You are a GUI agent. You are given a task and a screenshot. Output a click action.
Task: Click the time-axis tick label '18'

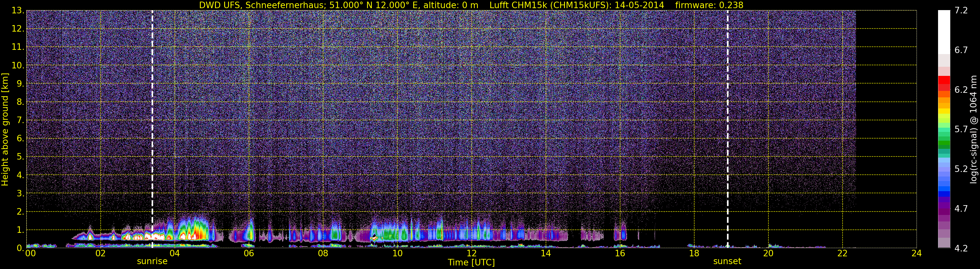pos(694,253)
